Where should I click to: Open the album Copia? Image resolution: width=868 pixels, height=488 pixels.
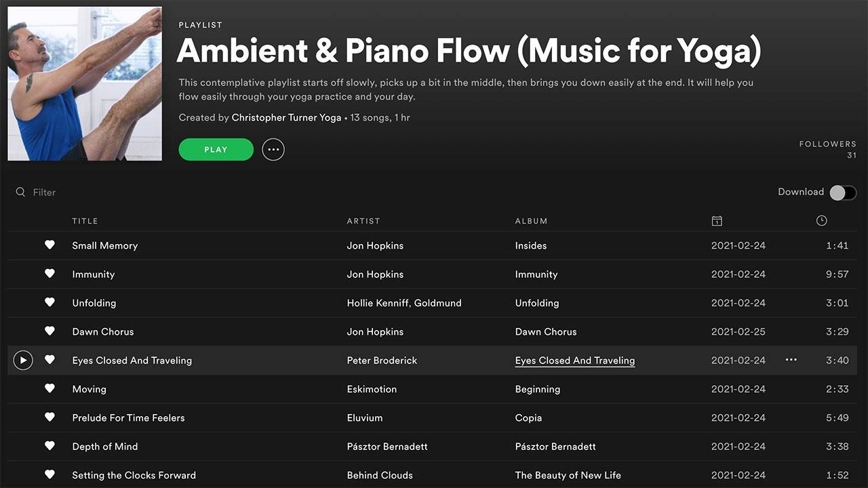pos(528,418)
